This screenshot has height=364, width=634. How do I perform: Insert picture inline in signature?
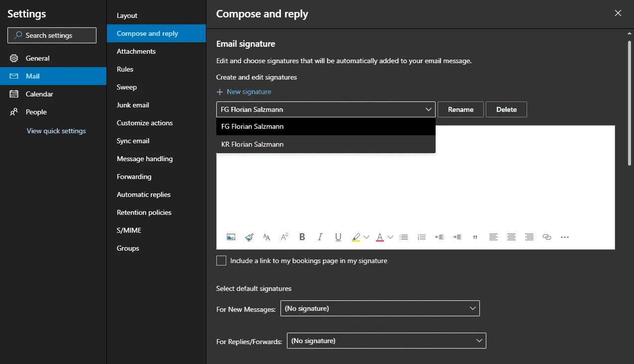[231, 237]
